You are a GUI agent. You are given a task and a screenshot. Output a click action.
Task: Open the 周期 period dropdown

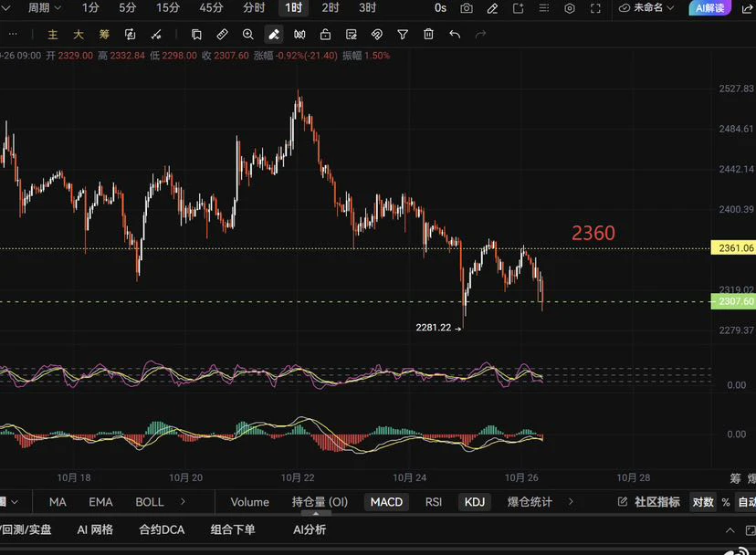[x=44, y=7]
